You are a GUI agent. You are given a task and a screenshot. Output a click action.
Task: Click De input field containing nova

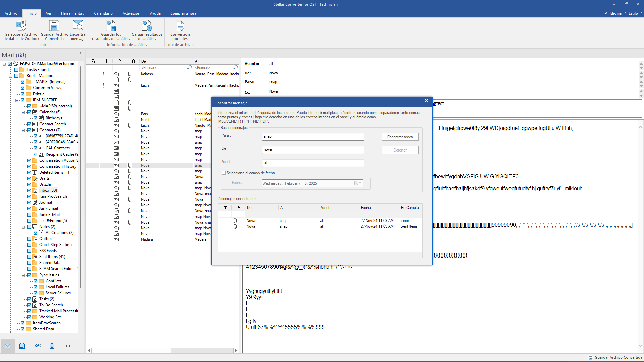click(x=313, y=150)
